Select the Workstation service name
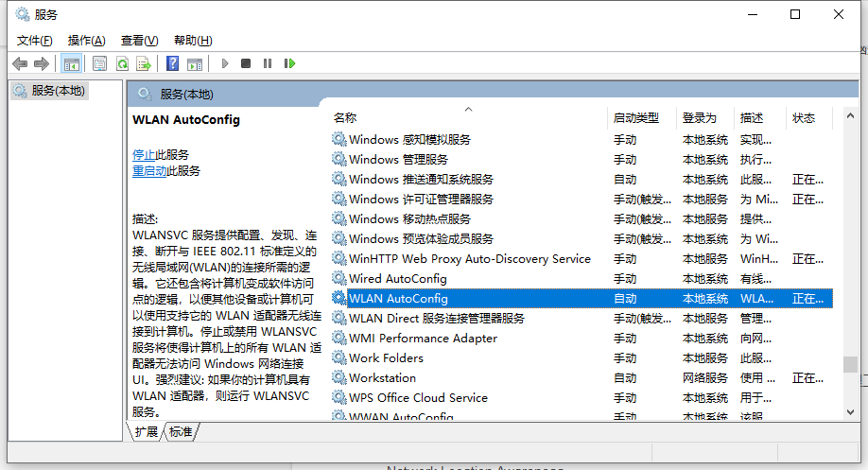 383,378
